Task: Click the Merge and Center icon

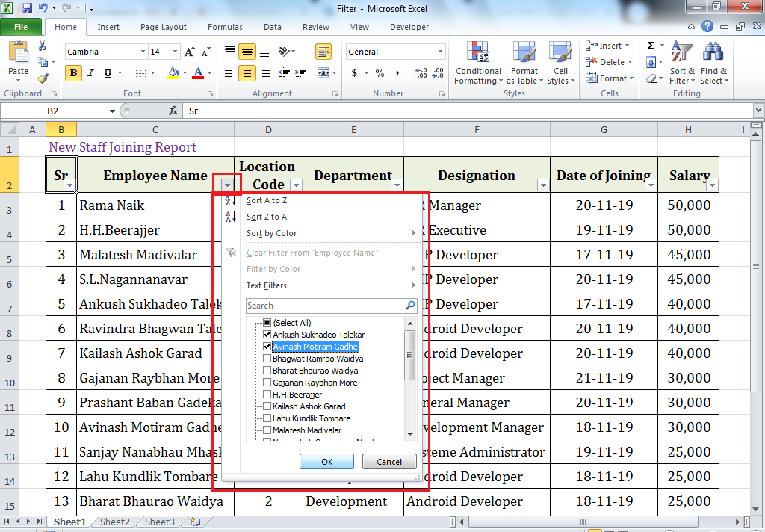Action: [323, 73]
